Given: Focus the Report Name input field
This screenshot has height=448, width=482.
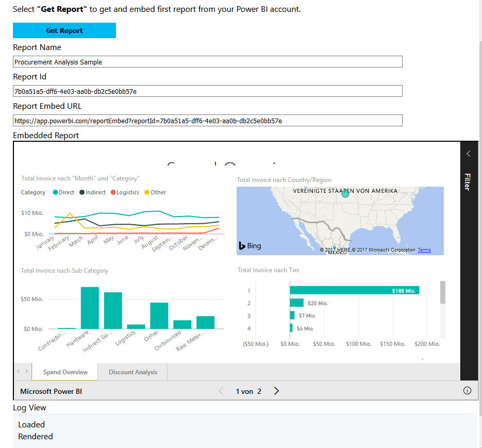Looking at the screenshot, I should [x=208, y=62].
